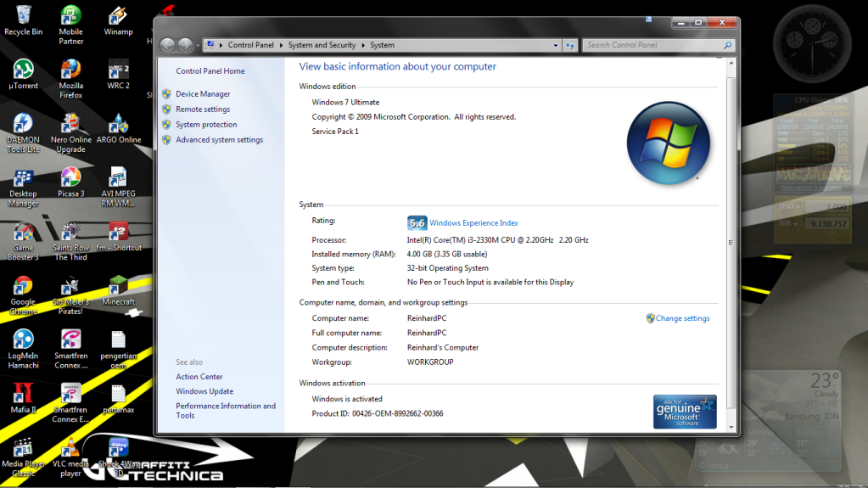Launch Media Player Classic icon
The width and height of the screenshot is (868, 488).
point(23,457)
